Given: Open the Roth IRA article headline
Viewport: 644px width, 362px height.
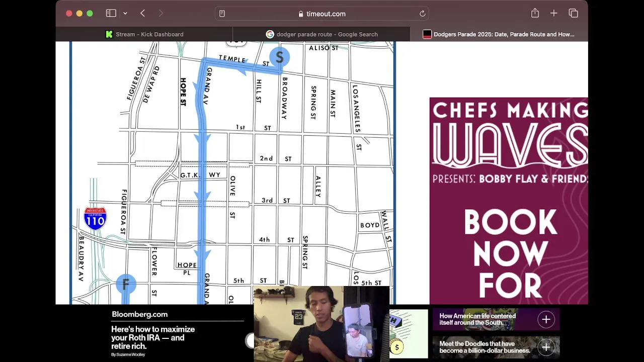Looking at the screenshot, I should pyautogui.click(x=153, y=338).
